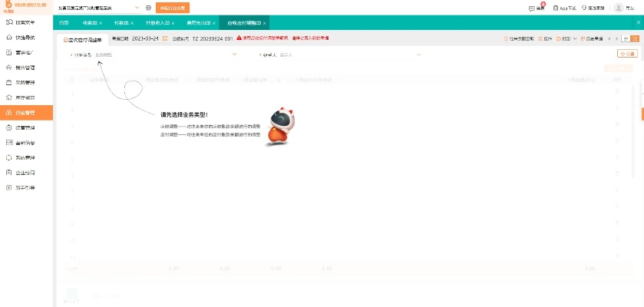The height and width of the screenshot is (307, 644).
Task: Open 销售管理 module in the sidebar
Action: [x=25, y=67]
